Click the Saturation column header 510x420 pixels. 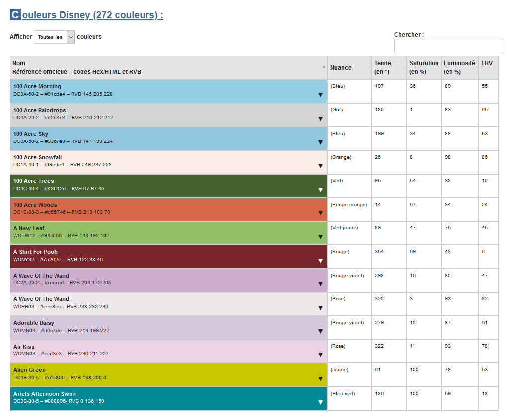click(x=423, y=67)
